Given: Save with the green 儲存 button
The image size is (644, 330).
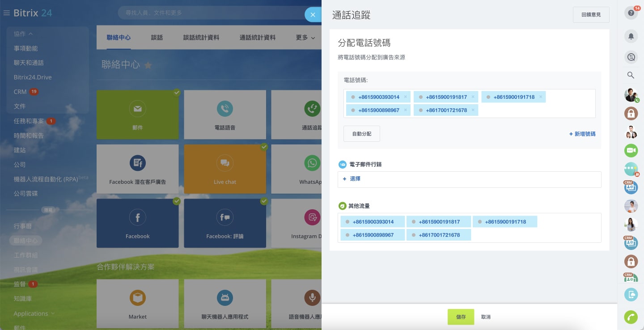Looking at the screenshot, I should tap(461, 317).
